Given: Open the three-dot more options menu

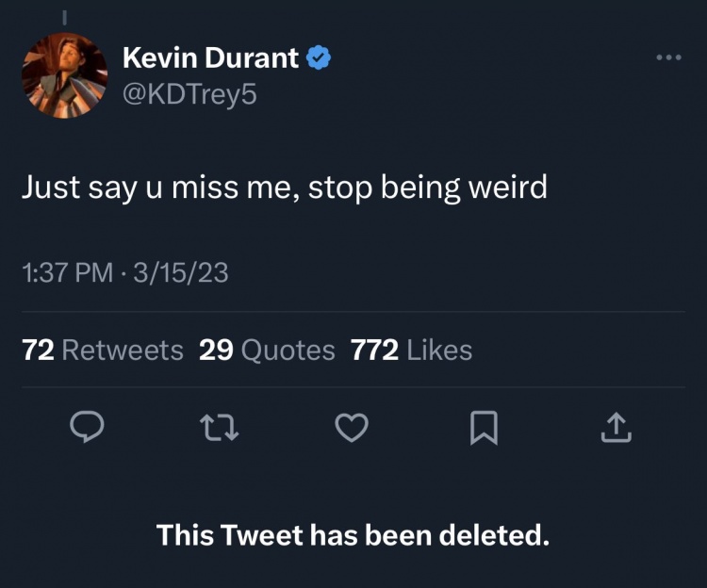Looking at the screenshot, I should click(669, 57).
